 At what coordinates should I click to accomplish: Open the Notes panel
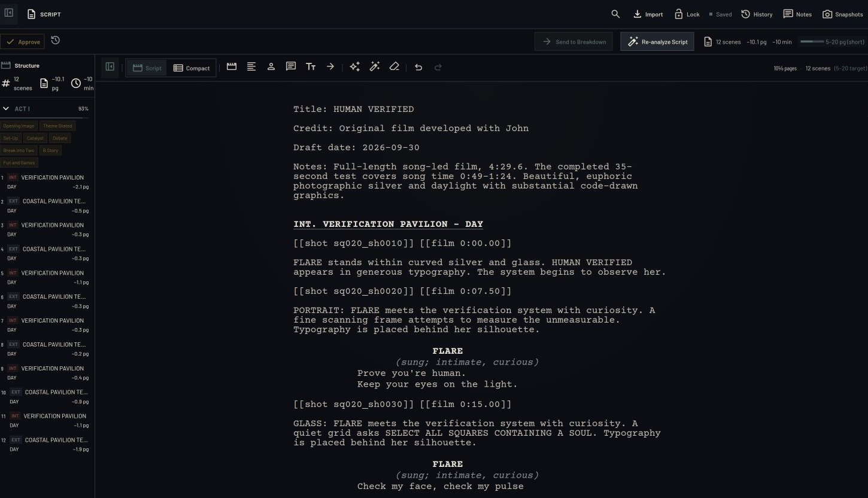797,14
